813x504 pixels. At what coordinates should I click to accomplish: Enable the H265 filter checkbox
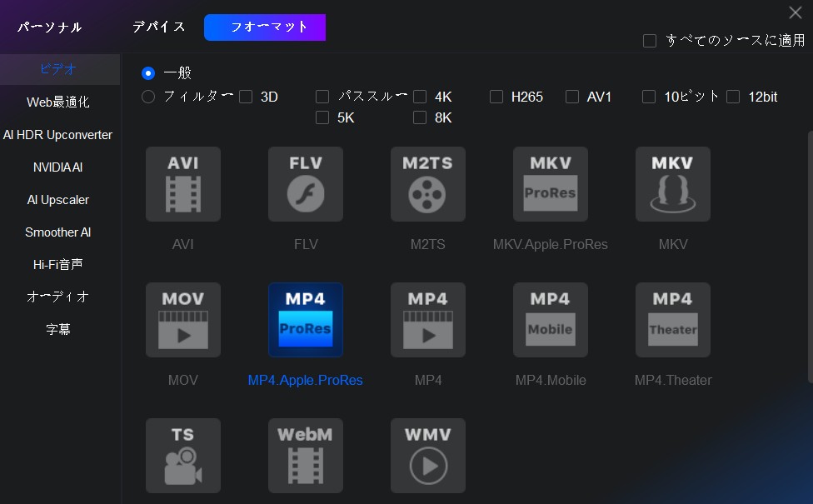tap(496, 97)
